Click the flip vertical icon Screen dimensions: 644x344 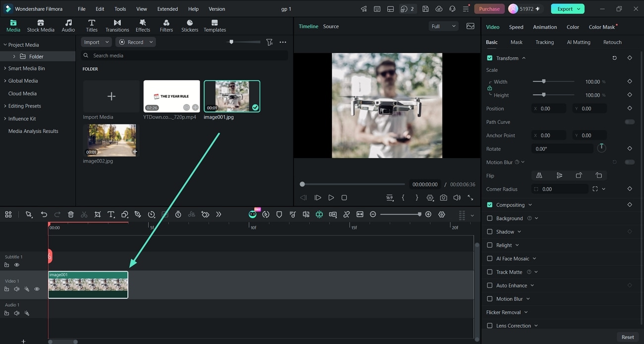559,175
